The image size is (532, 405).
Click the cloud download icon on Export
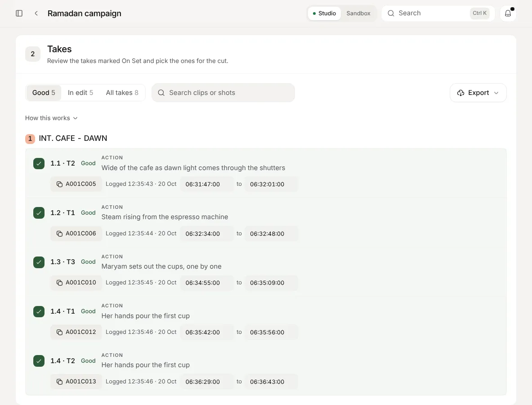tap(460, 93)
